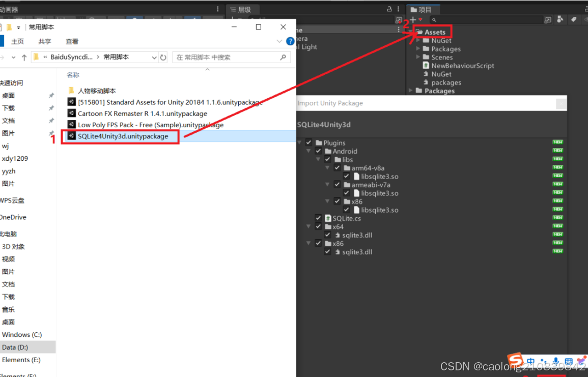Open Windows (C:) drive in sidebar
Viewport: 588px width, 377px height.
pos(22,335)
